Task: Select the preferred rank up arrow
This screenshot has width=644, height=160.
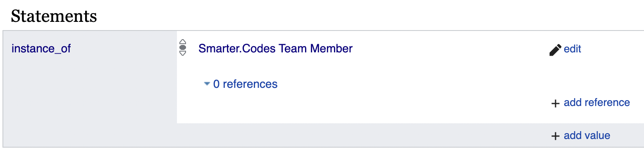Action: tap(183, 42)
